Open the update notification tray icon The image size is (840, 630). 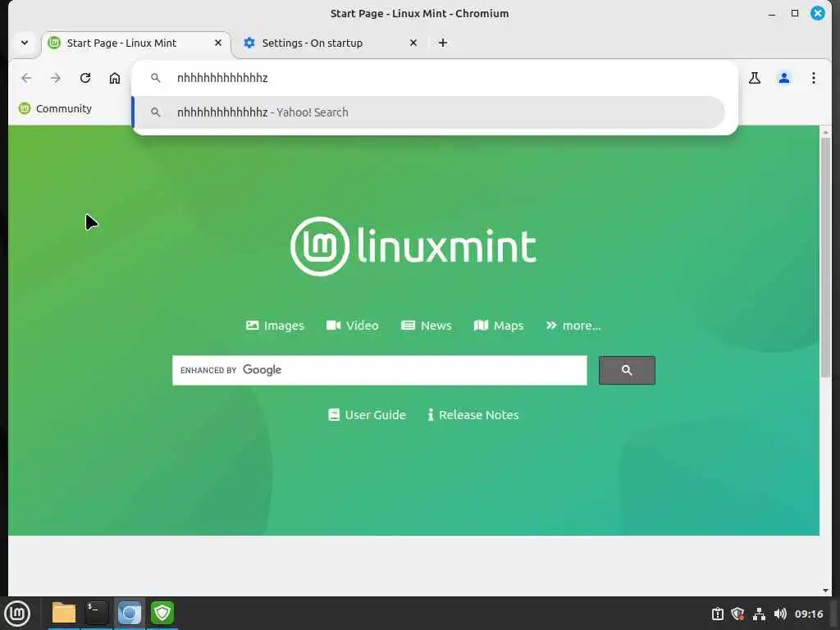click(717, 614)
